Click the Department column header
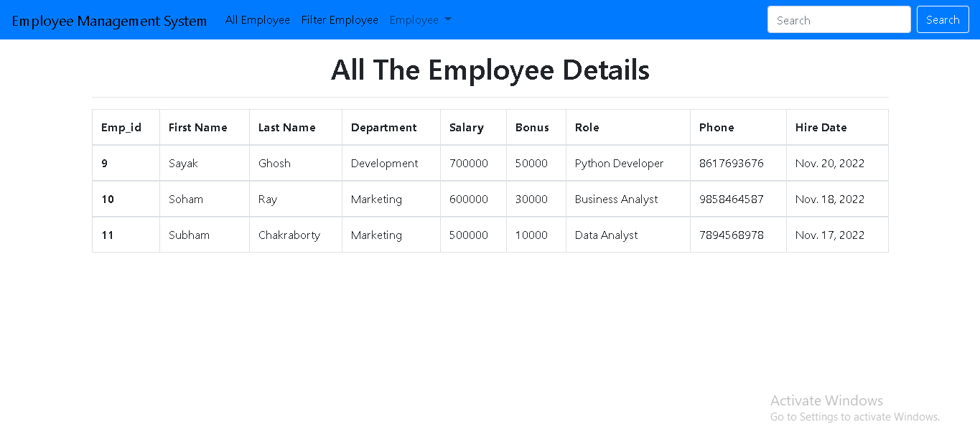 click(x=391, y=128)
